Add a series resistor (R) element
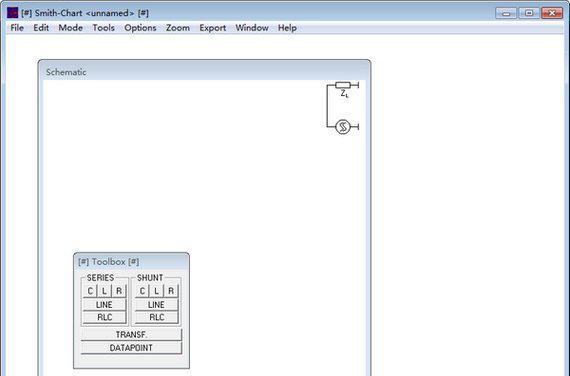Viewport: 570px width, 376px height. pyautogui.click(x=119, y=291)
